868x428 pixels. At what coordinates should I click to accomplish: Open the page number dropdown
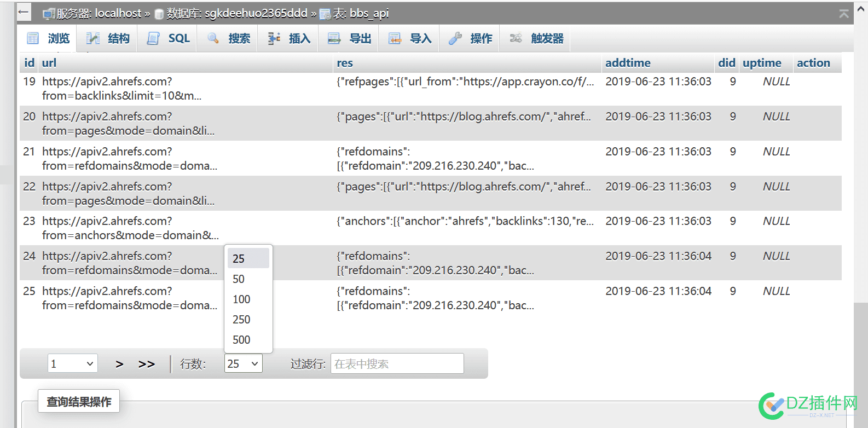point(73,363)
